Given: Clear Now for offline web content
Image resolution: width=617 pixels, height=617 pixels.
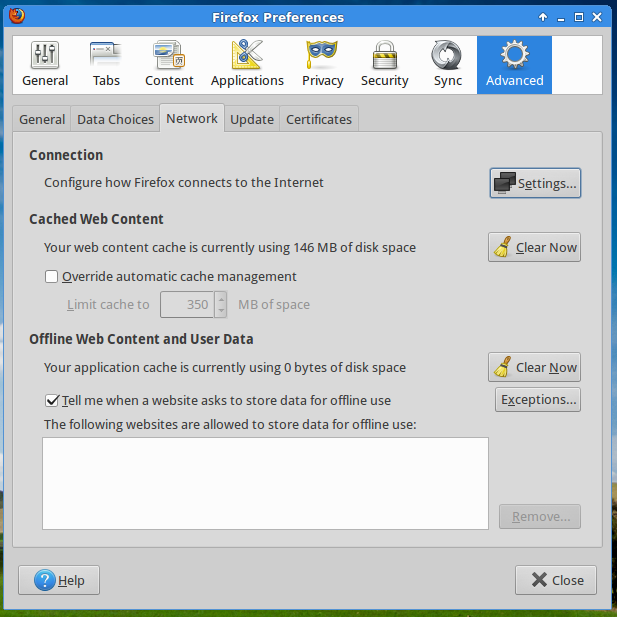Looking at the screenshot, I should click(534, 368).
